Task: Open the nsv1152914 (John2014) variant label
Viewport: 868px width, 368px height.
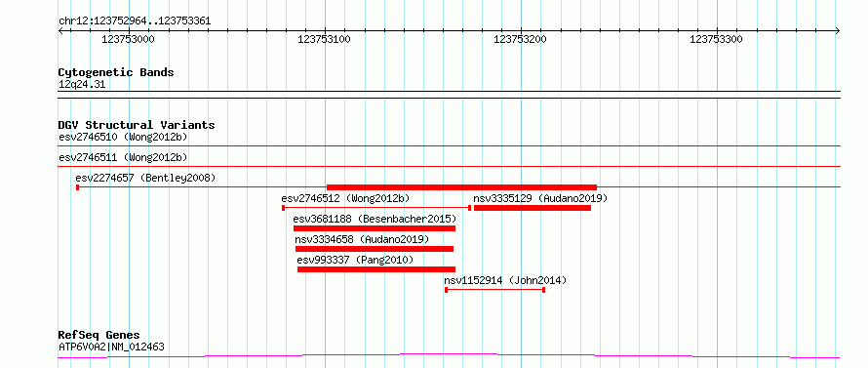Action: (505, 280)
